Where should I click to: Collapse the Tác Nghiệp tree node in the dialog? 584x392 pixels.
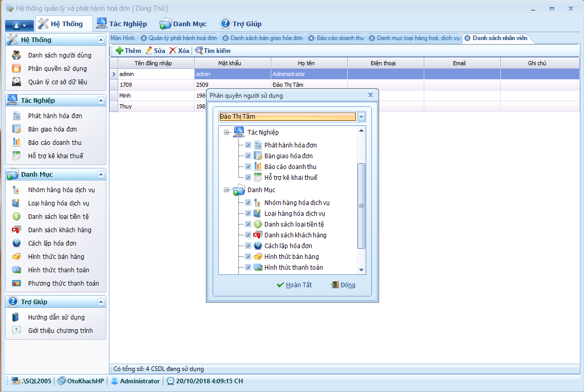(226, 133)
